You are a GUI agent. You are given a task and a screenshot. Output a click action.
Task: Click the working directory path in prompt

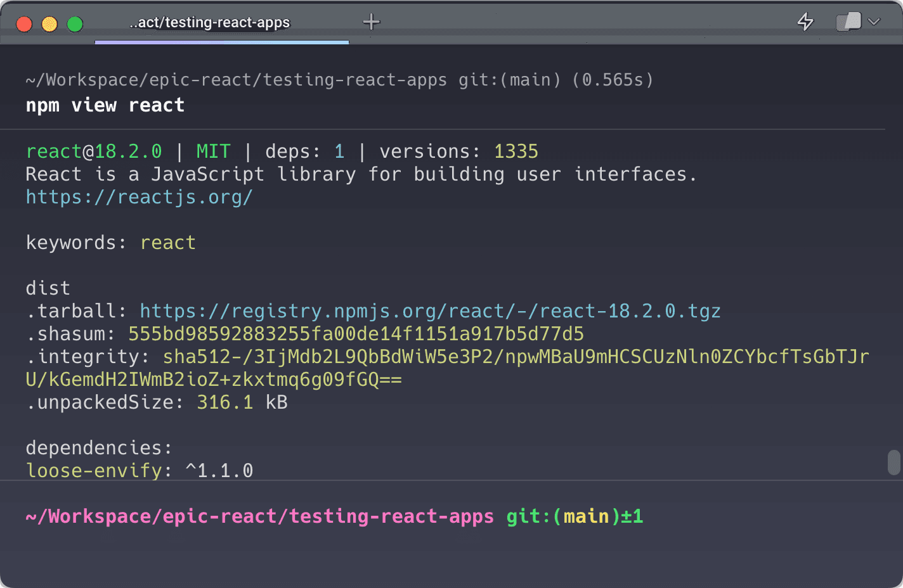pos(259,517)
